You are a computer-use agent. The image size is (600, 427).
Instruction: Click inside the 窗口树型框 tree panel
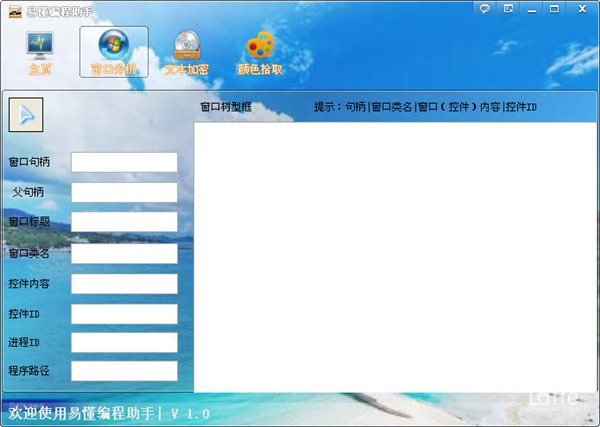pos(394,256)
